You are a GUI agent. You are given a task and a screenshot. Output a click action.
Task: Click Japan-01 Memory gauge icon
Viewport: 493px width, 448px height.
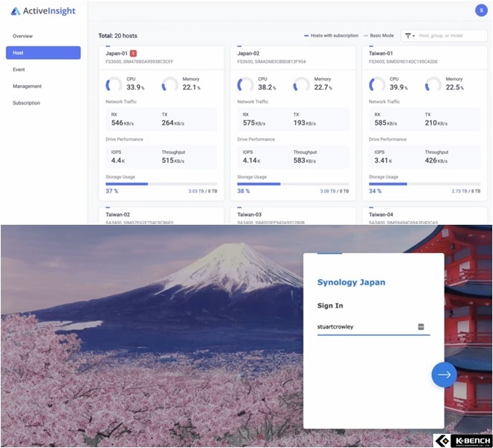pos(170,84)
